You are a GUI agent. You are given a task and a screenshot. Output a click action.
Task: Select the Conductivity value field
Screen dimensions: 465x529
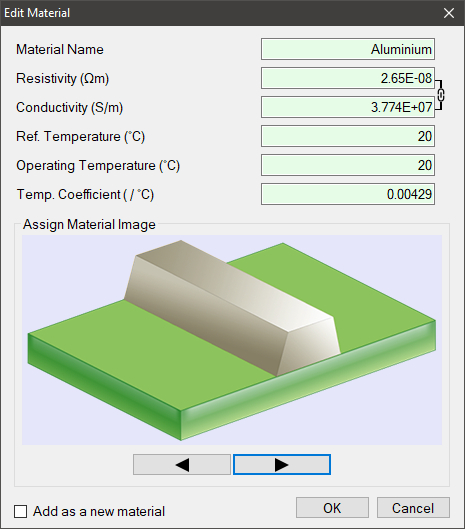coord(348,107)
